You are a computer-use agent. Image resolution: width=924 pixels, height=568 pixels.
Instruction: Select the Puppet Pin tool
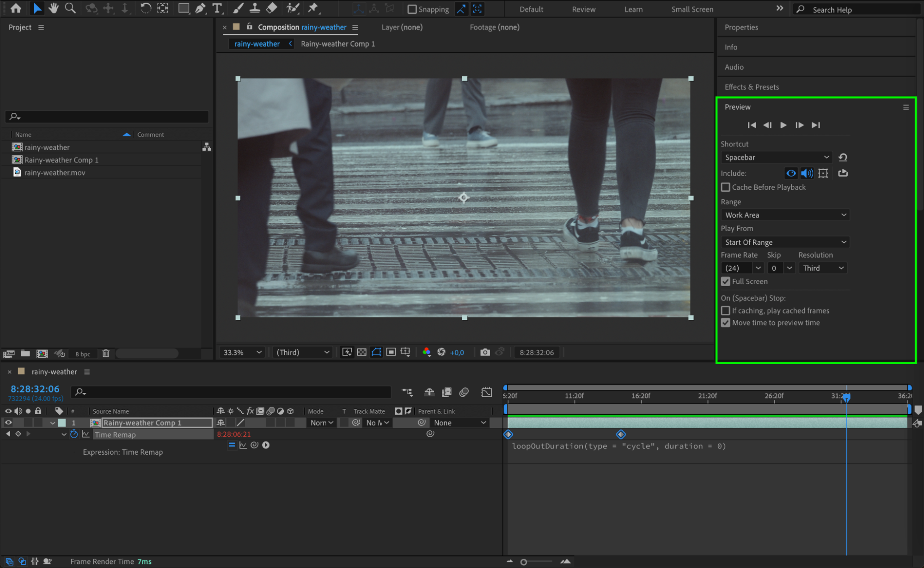[x=313, y=8]
